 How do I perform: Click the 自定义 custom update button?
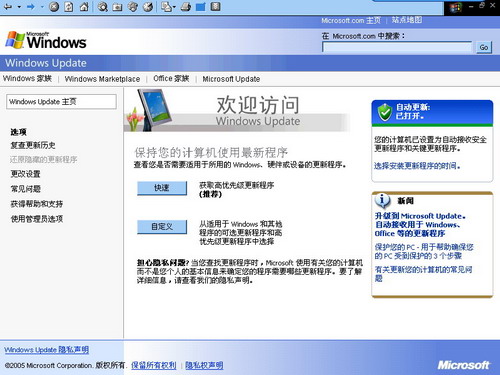[162, 227]
